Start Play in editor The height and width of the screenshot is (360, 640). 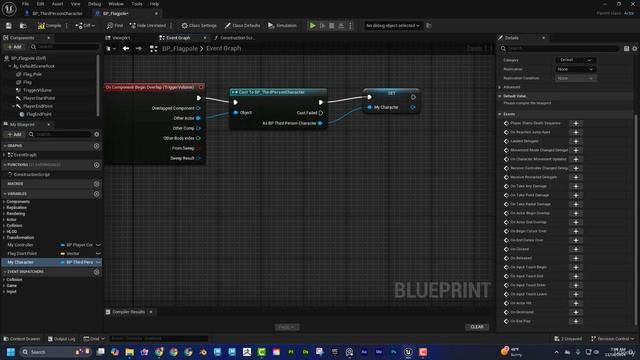(312, 25)
